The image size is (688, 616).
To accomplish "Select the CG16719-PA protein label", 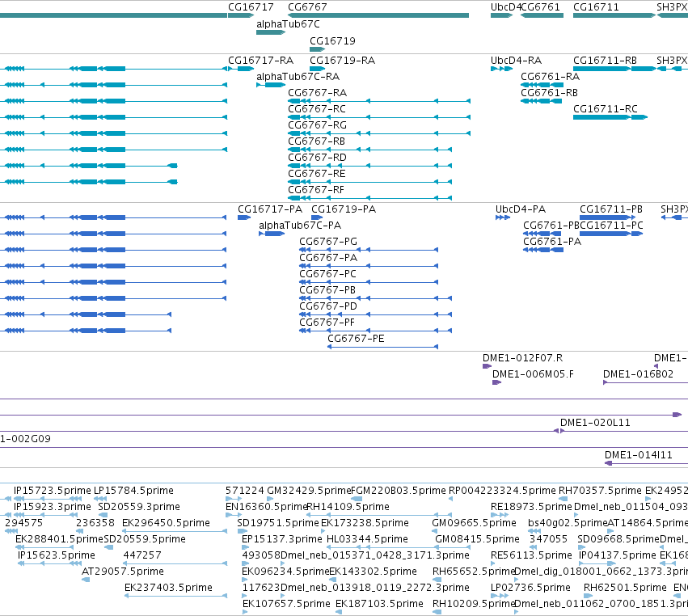I will (x=344, y=209).
